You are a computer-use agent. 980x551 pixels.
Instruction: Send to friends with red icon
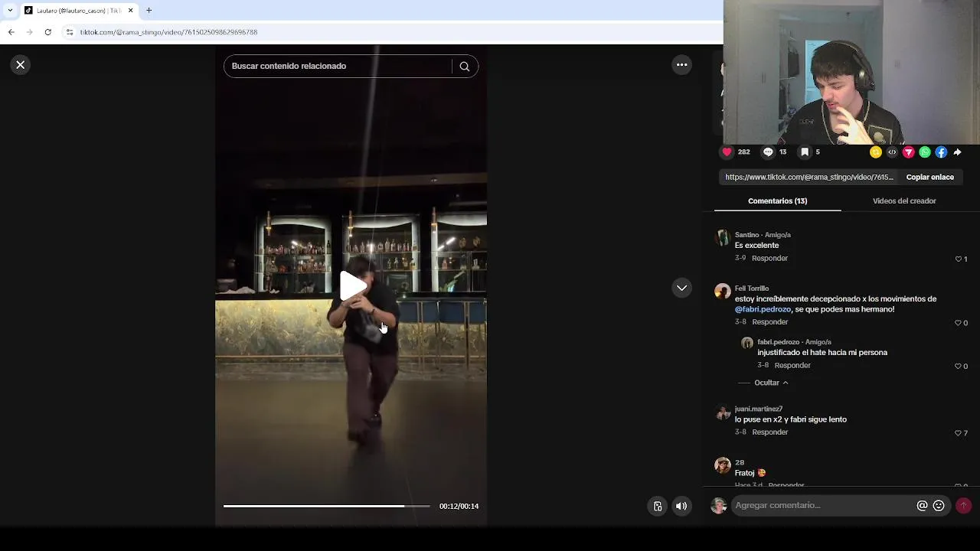(x=909, y=152)
